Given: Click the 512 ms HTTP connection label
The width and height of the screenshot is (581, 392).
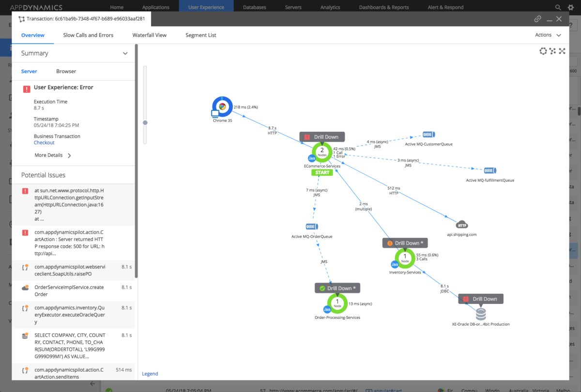Looking at the screenshot, I should pos(394,190).
